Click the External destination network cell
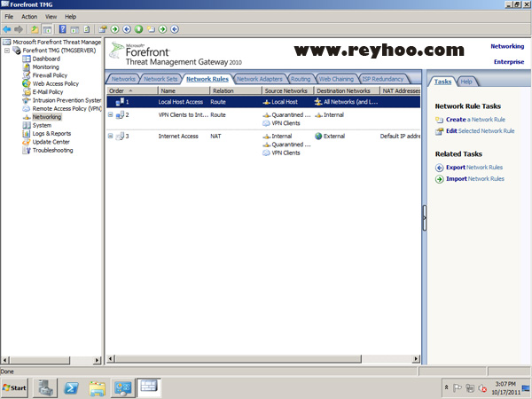Viewport: 532px width, 399px height. click(330, 136)
